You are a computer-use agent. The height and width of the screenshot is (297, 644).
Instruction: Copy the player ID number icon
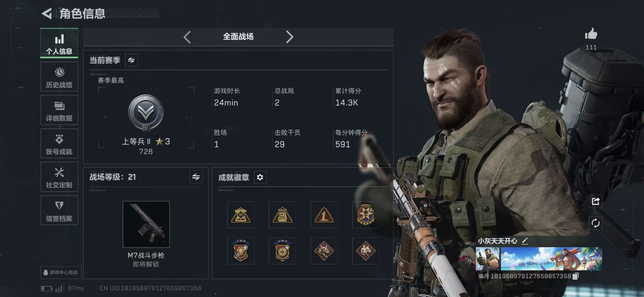pos(576,276)
